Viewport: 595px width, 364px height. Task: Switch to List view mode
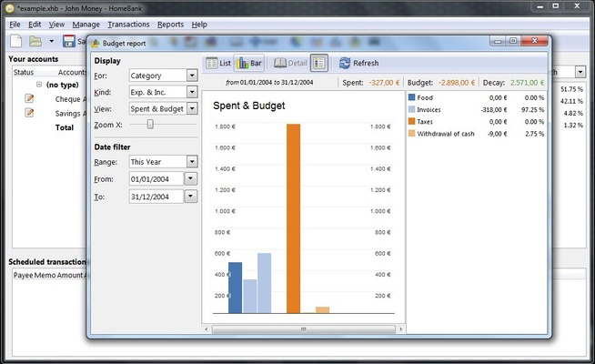click(218, 63)
